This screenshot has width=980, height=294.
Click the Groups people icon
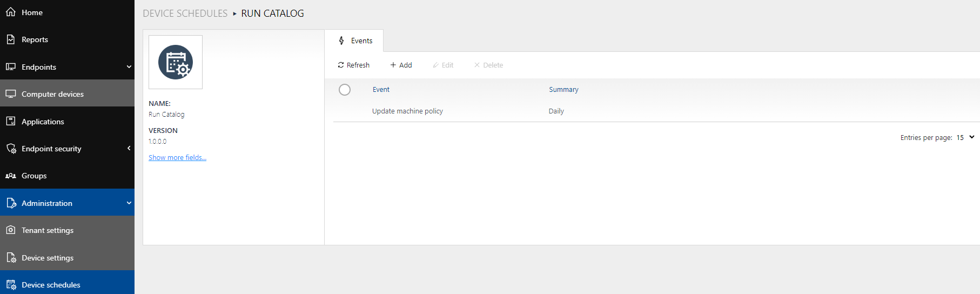pos(11,176)
